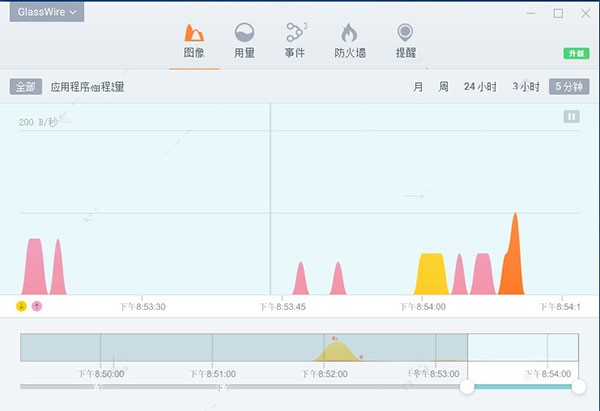Screen dimensions: 600x411
Task: Click the green 升级 upgrade button
Action: (x=575, y=53)
